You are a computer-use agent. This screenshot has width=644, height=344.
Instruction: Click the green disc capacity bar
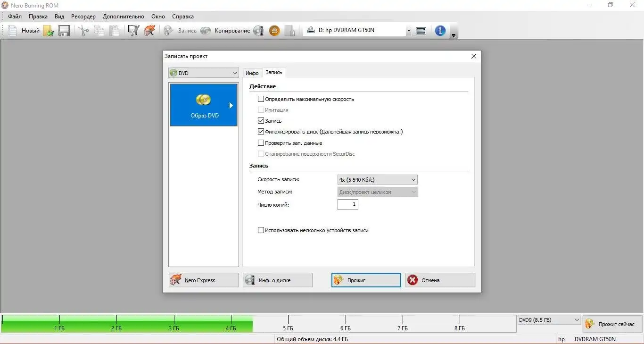pyautogui.click(x=127, y=324)
